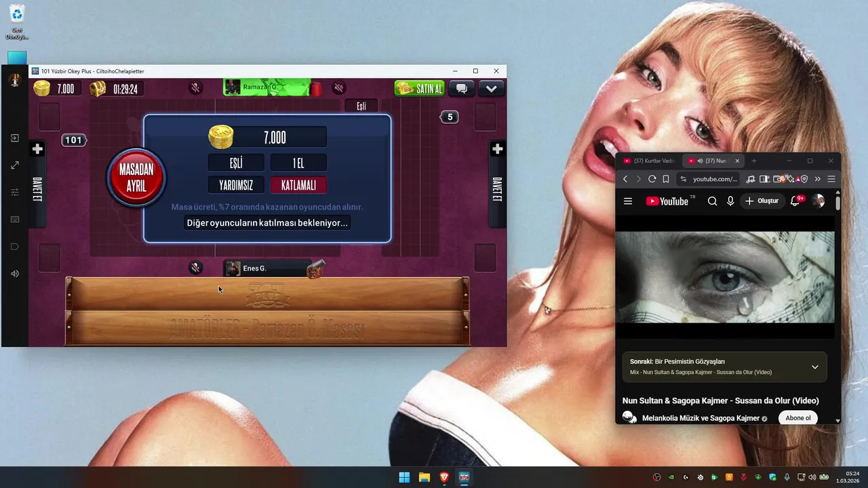Toggle mute icon right of Ramazan Ö.
The width and height of the screenshot is (868, 488).
point(338,88)
